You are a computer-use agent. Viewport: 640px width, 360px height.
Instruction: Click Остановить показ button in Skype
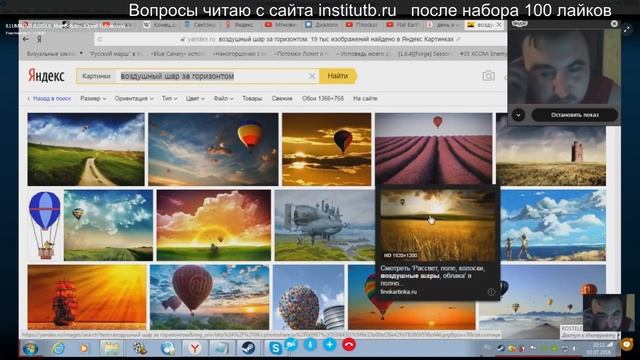[x=574, y=115]
